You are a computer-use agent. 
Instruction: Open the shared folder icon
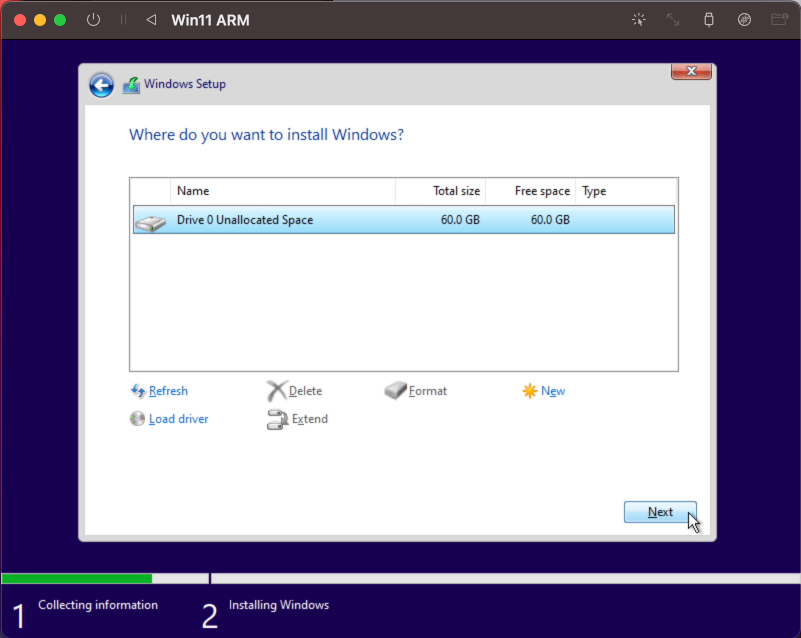[780, 20]
